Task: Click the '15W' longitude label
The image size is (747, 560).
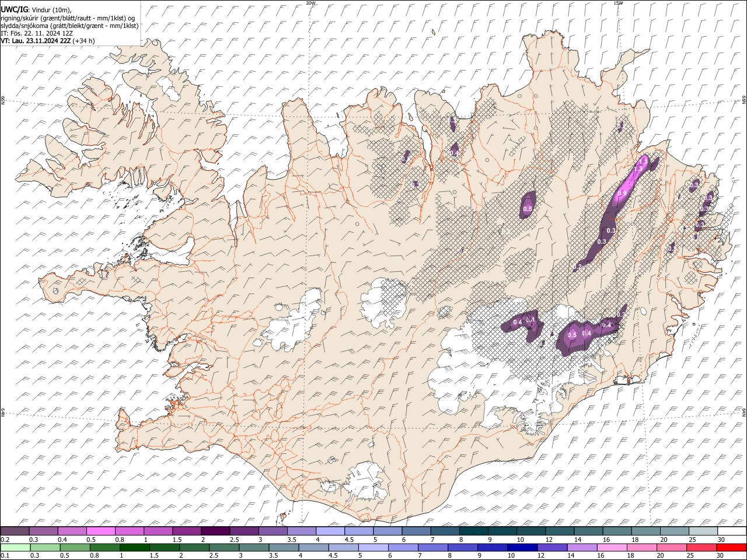Action: click(x=618, y=3)
